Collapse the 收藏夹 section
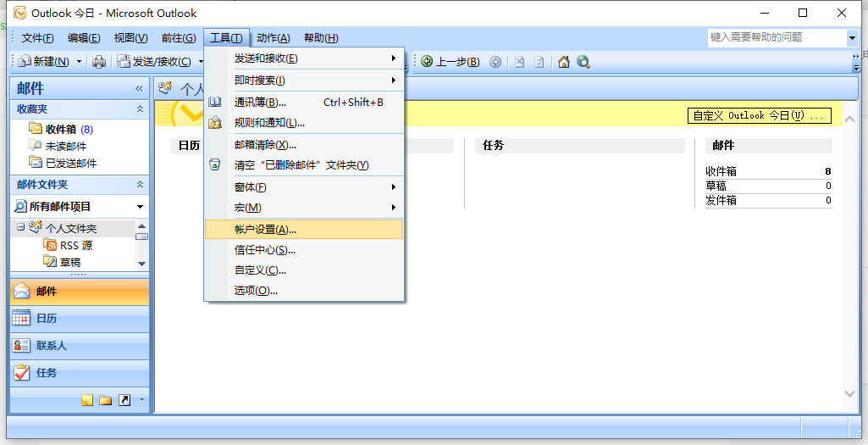 coord(140,109)
